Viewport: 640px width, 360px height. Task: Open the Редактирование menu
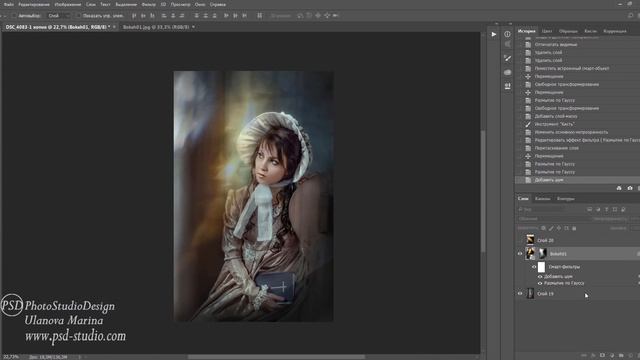click(34, 4)
